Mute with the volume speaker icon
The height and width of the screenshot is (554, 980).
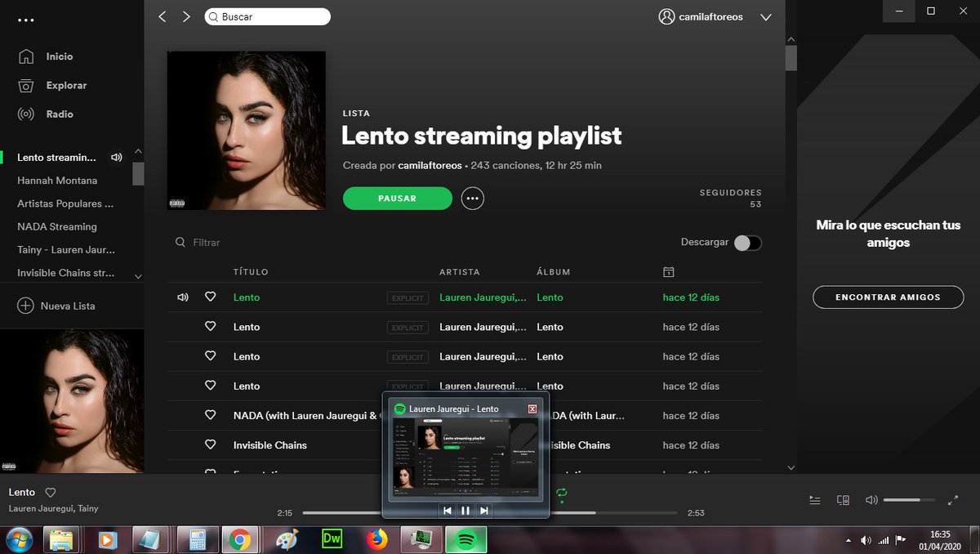click(x=871, y=499)
